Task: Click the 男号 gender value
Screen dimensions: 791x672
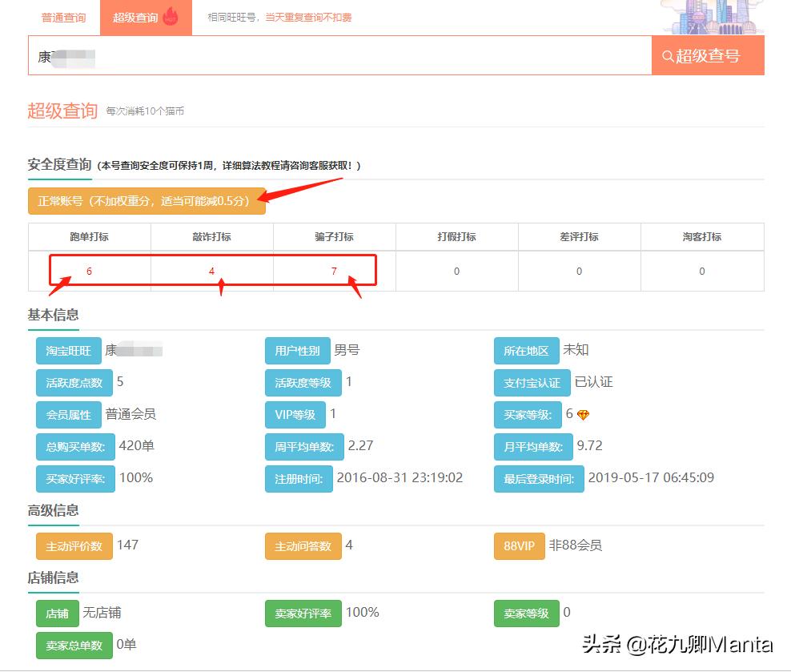Action: coord(347,350)
